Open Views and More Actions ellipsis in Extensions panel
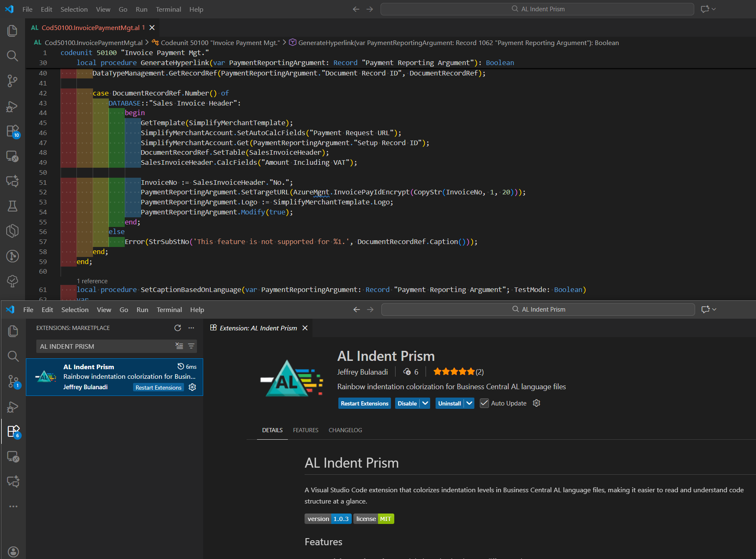Image resolution: width=756 pixels, height=559 pixels. point(191,328)
